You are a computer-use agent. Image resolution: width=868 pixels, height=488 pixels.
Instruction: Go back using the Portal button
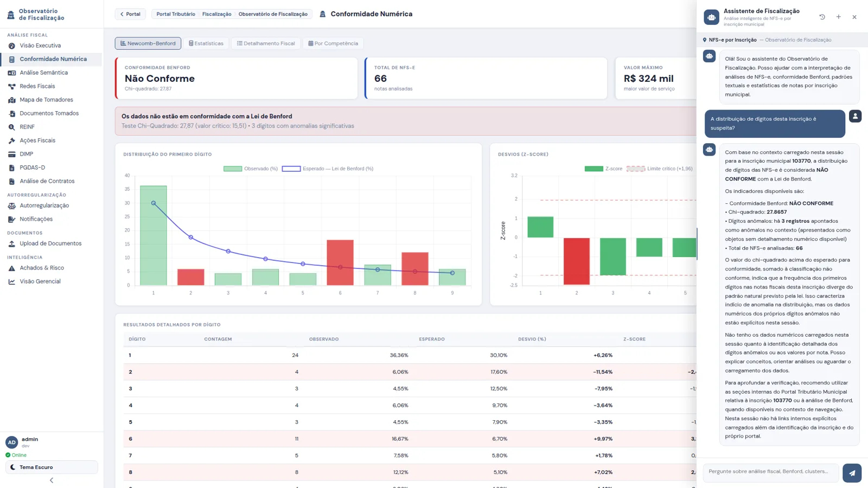(130, 14)
